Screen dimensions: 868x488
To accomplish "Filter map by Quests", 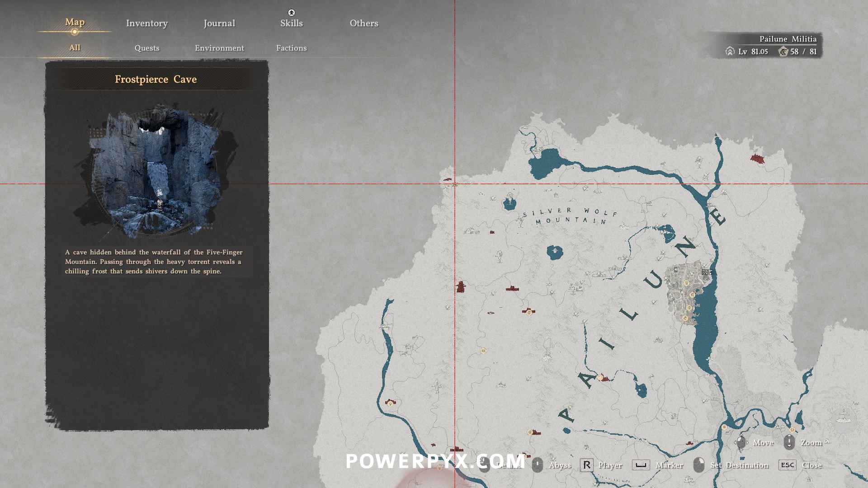I will [146, 48].
